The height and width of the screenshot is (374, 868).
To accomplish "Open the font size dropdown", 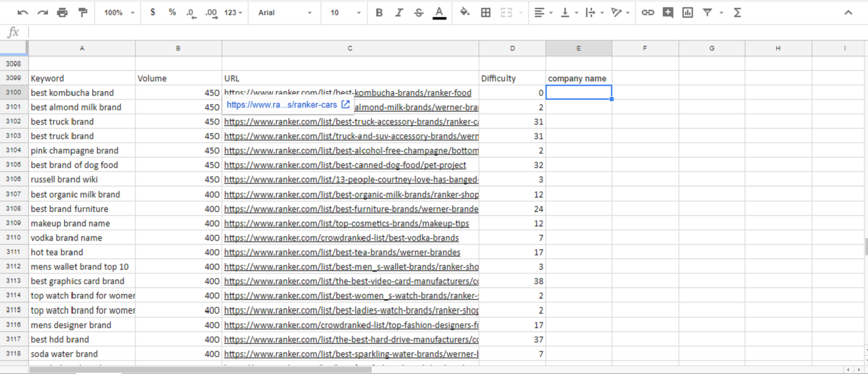I will tap(345, 12).
